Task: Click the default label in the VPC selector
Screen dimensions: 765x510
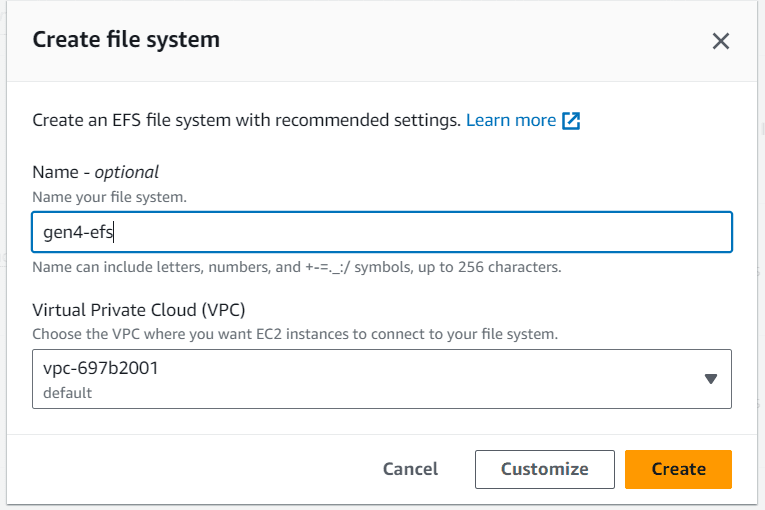Action: 67,393
